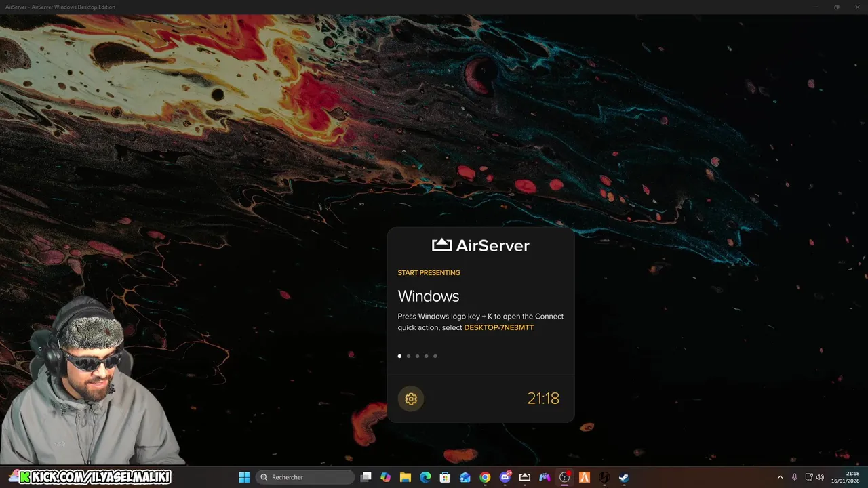868x488 pixels.
Task: Open the black round app icon before Steam
Action: click(x=604, y=477)
